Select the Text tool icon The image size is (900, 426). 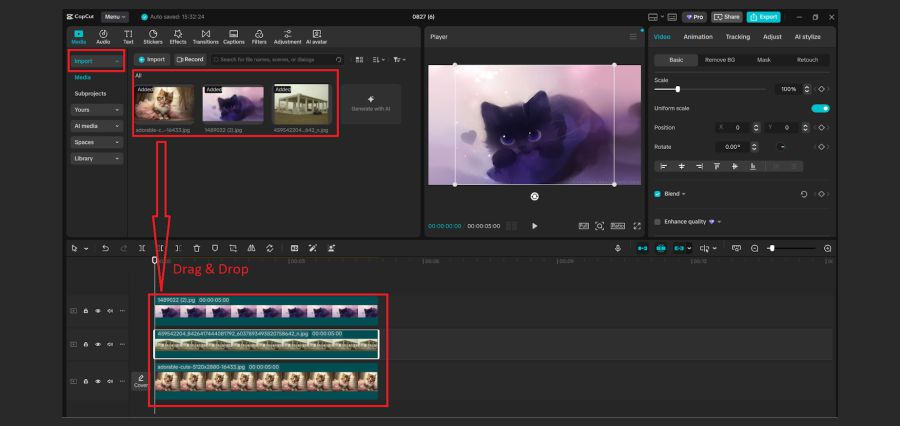tap(128, 37)
